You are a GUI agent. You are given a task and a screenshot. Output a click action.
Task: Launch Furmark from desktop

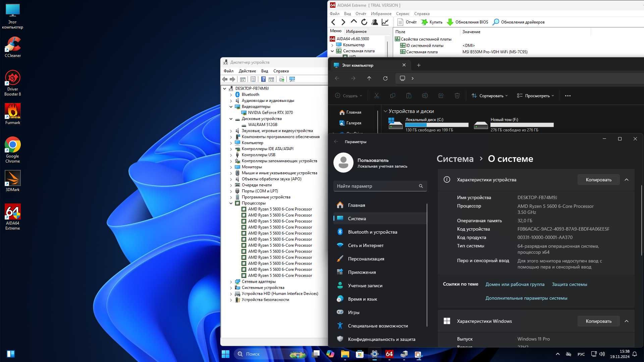coord(13,114)
